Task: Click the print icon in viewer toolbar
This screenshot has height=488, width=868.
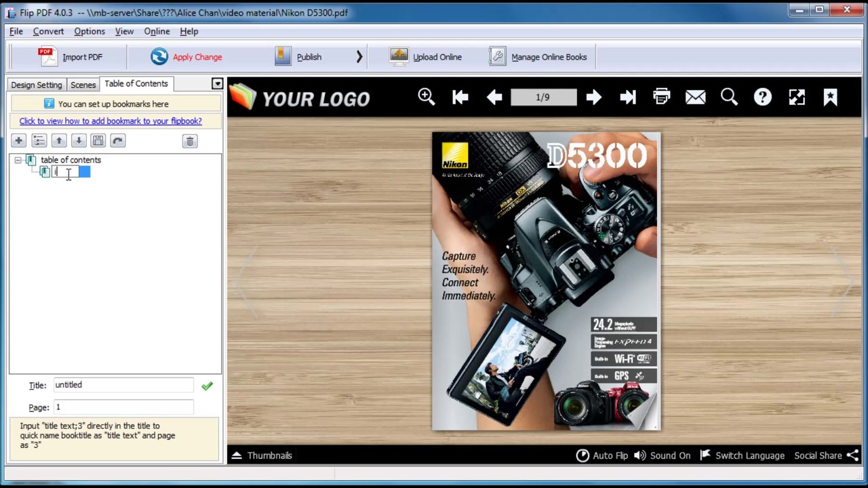Action: [x=662, y=97]
